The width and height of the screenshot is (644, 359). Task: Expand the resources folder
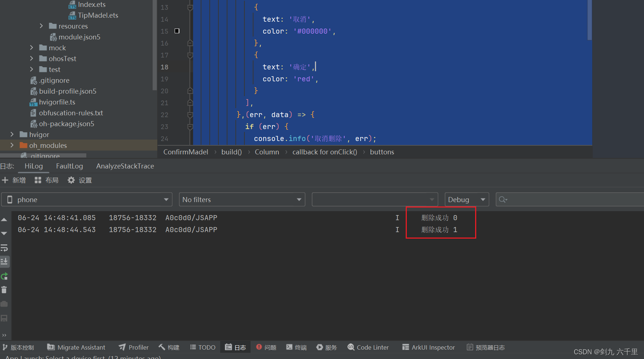41,26
